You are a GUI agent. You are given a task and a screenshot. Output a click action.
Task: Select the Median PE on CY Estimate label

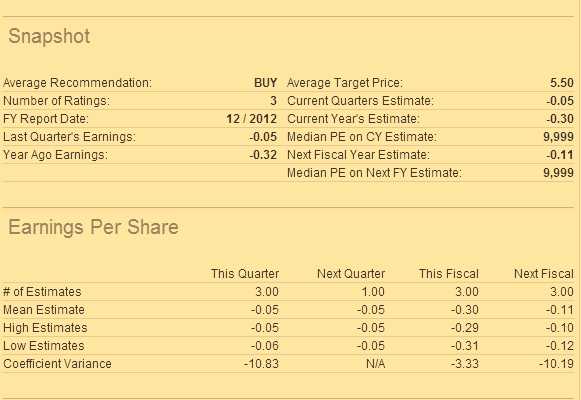pyautogui.click(x=362, y=137)
